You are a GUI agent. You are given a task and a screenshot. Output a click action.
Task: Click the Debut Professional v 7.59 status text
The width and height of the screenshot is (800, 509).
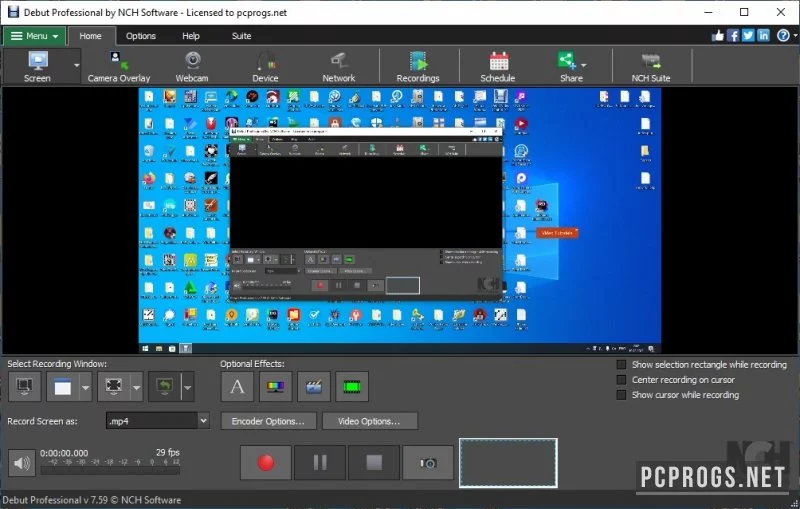click(92, 500)
